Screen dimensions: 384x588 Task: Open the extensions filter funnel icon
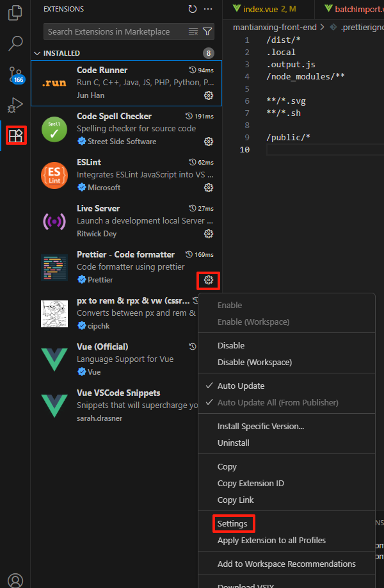click(x=207, y=31)
